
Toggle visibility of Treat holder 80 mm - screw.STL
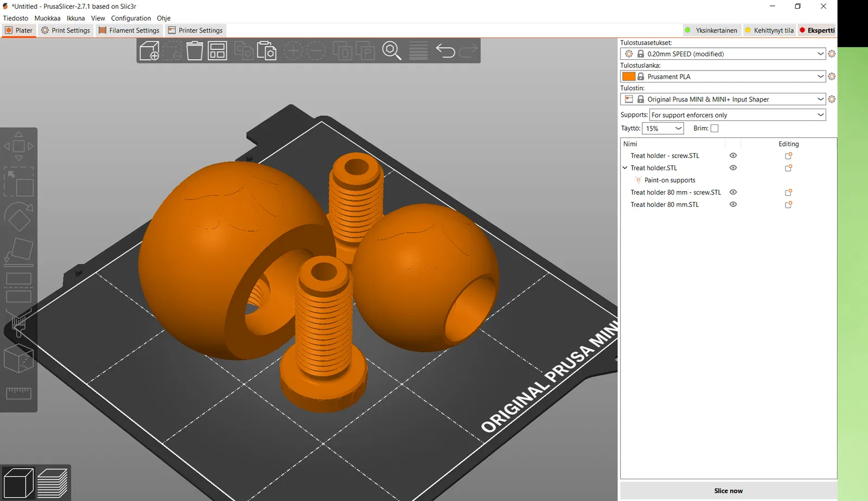(x=733, y=192)
